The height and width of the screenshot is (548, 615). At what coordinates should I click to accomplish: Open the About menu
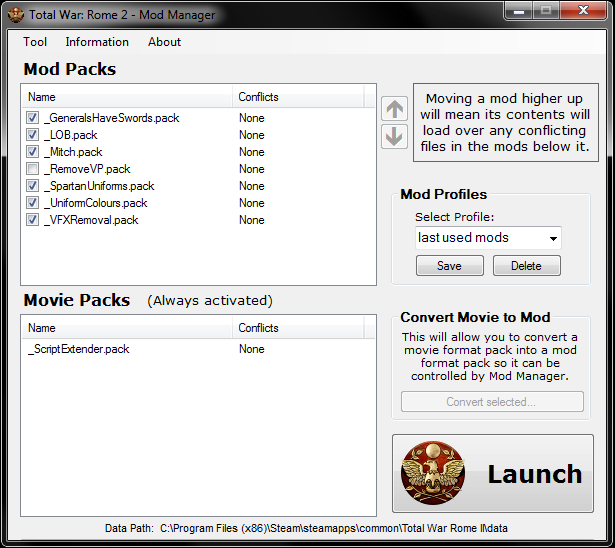click(164, 42)
